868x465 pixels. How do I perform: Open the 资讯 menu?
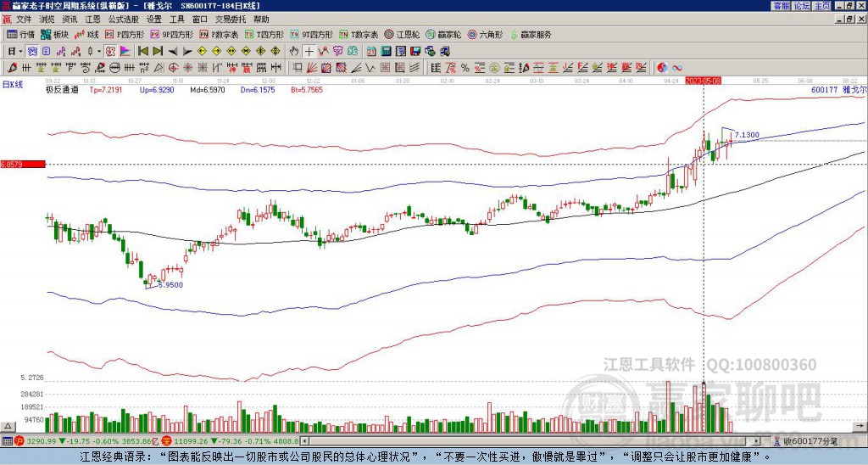pos(70,20)
